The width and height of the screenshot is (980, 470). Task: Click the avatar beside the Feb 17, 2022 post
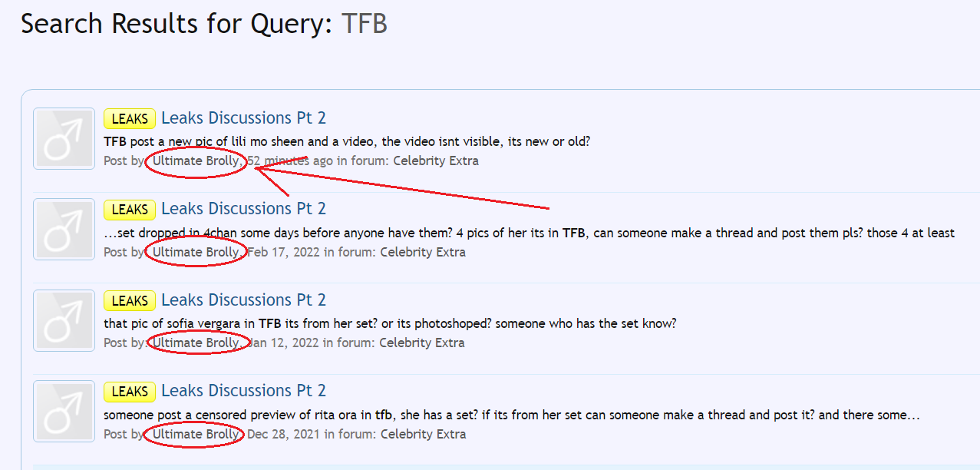point(64,229)
